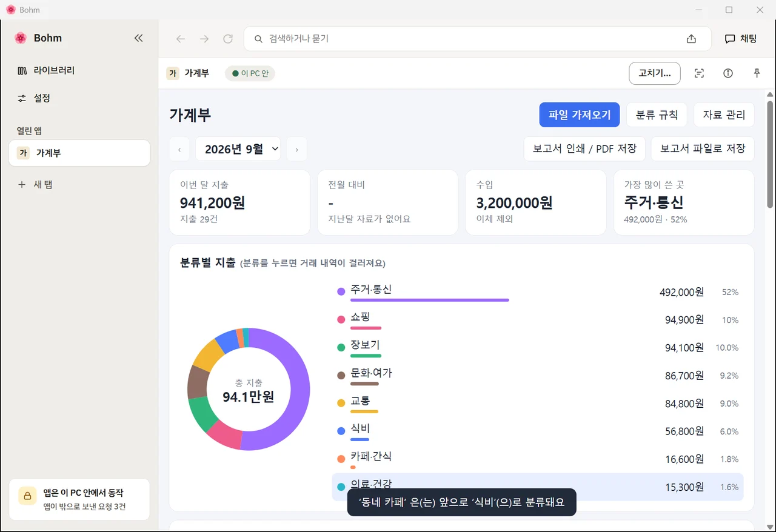Filter by the 주거·통신 category row

(538, 292)
